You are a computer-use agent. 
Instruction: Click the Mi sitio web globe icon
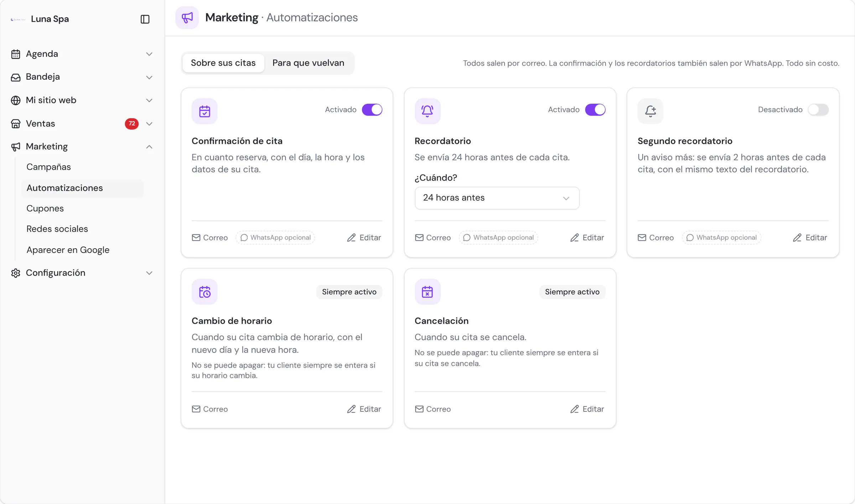coord(16,100)
